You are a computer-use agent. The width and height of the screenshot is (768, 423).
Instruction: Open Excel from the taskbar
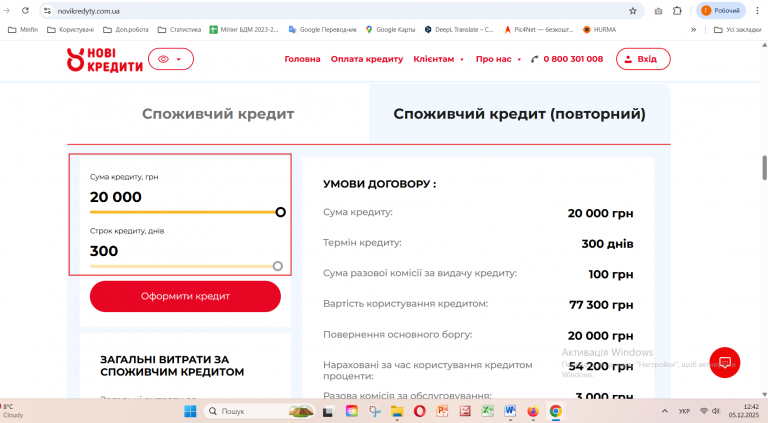(x=487, y=411)
